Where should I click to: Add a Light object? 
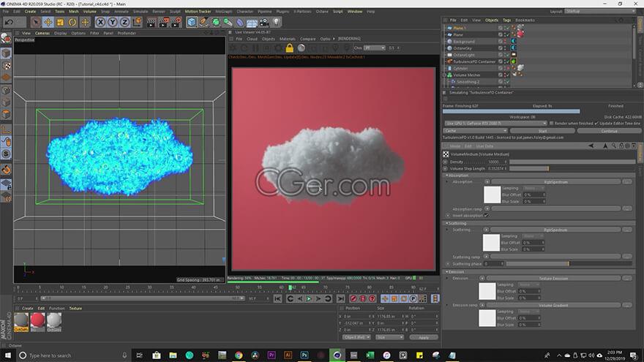[x=277, y=22]
